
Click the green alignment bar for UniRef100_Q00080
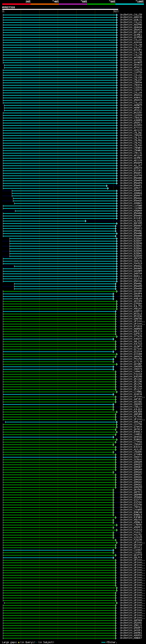coord(60,291)
